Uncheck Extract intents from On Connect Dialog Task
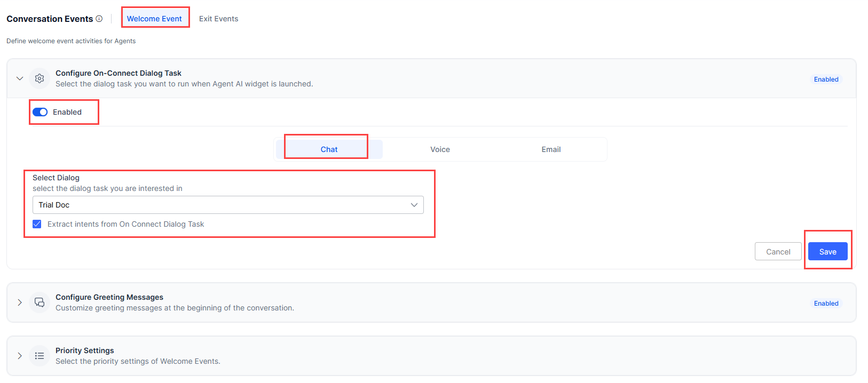 pos(37,224)
